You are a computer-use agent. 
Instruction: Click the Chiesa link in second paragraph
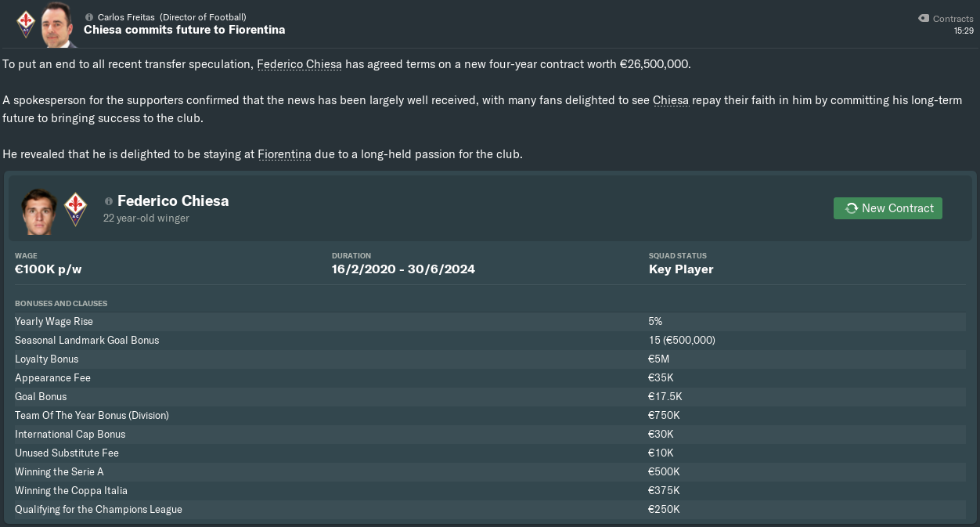(x=670, y=100)
